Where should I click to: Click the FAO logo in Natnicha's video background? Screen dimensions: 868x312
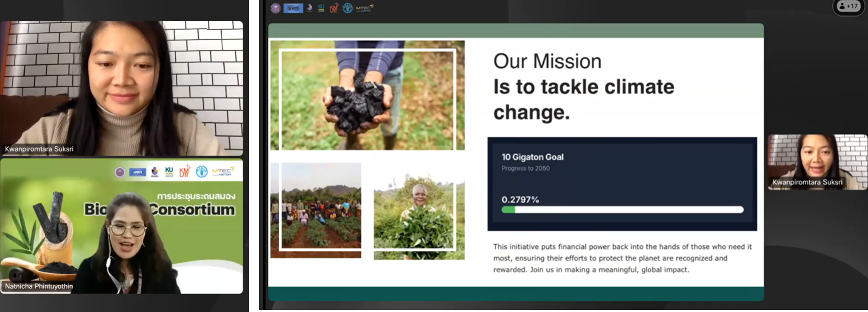[202, 172]
